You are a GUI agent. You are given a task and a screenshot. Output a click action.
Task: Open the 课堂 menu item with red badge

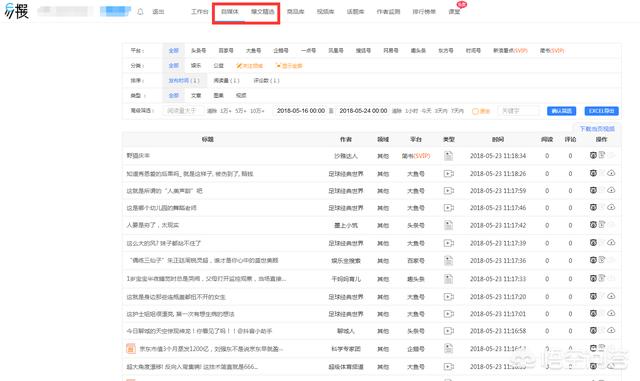pyautogui.click(x=454, y=11)
